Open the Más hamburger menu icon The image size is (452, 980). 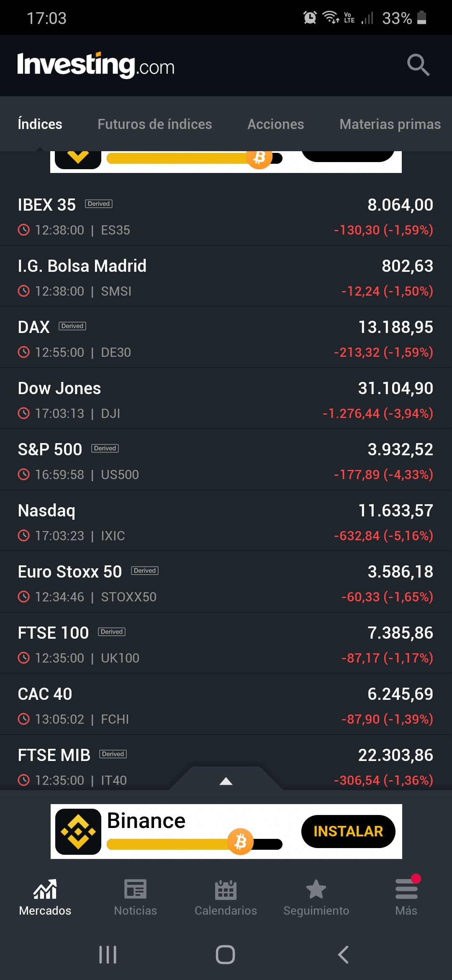click(x=406, y=889)
